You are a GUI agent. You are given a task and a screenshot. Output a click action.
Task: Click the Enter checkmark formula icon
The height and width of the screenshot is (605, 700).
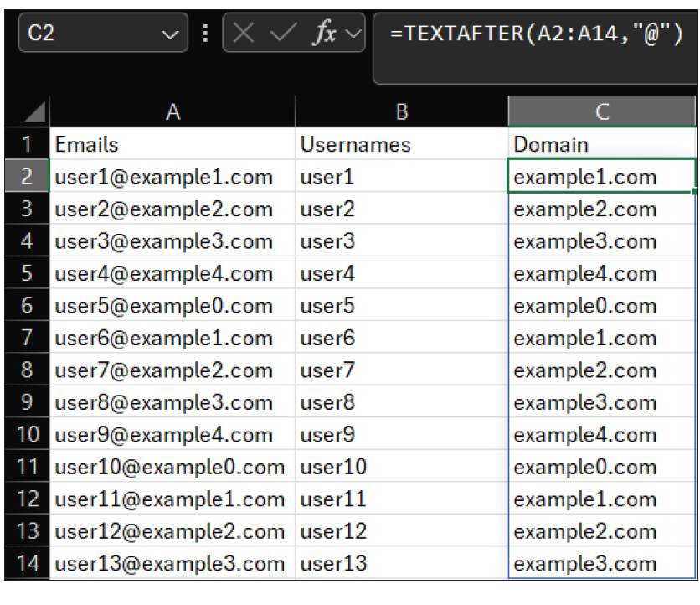click(x=283, y=34)
